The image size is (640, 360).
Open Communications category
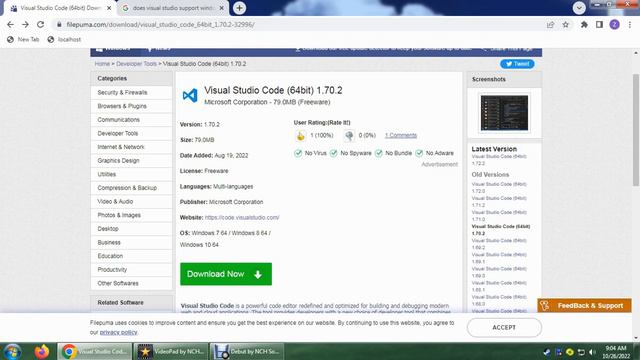coord(131,120)
